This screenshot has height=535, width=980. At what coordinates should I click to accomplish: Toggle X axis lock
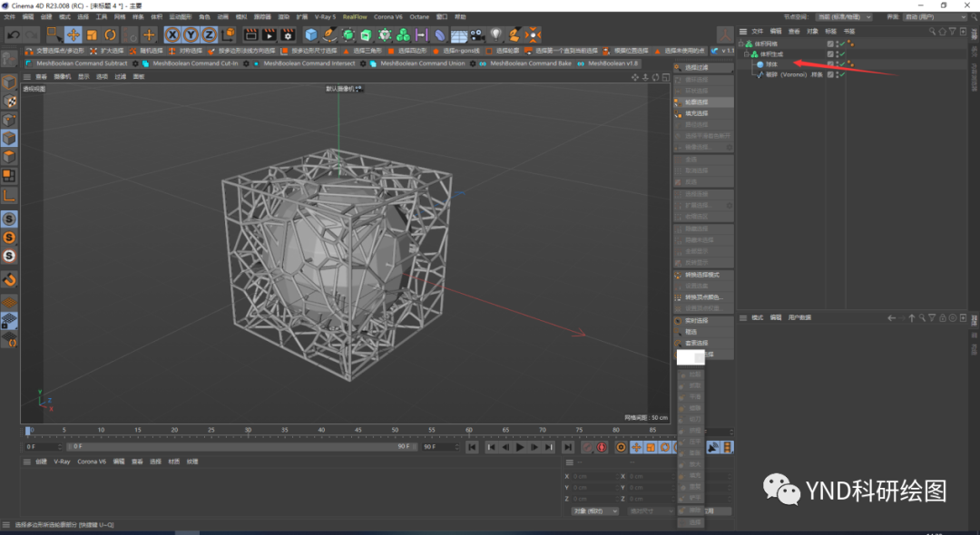(172, 35)
